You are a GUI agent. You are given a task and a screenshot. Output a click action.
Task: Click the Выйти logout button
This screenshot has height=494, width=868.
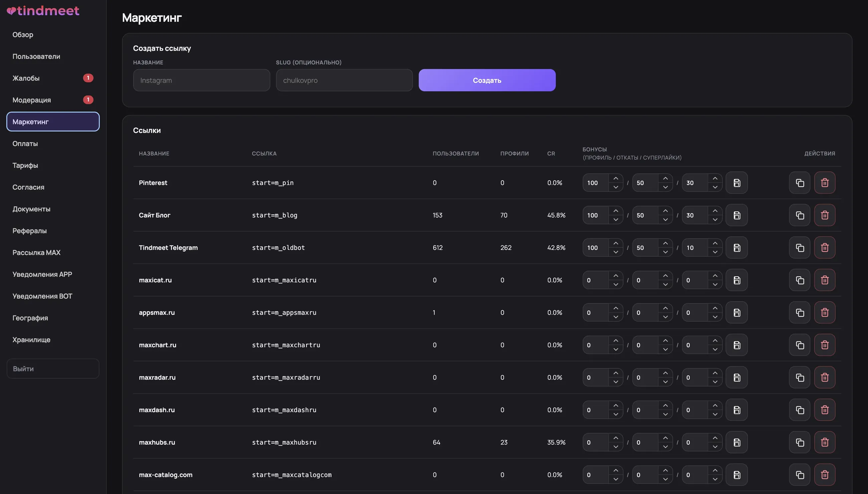point(53,368)
